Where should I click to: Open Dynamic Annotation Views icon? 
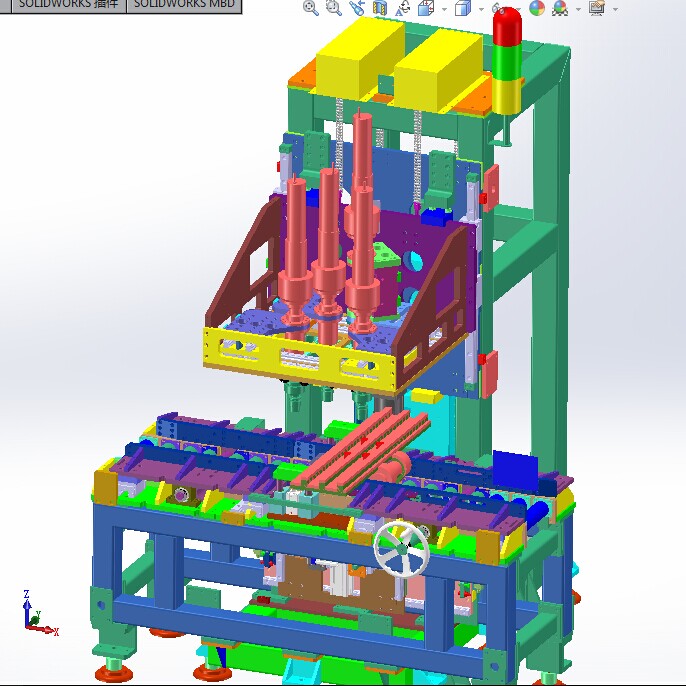click(x=402, y=7)
